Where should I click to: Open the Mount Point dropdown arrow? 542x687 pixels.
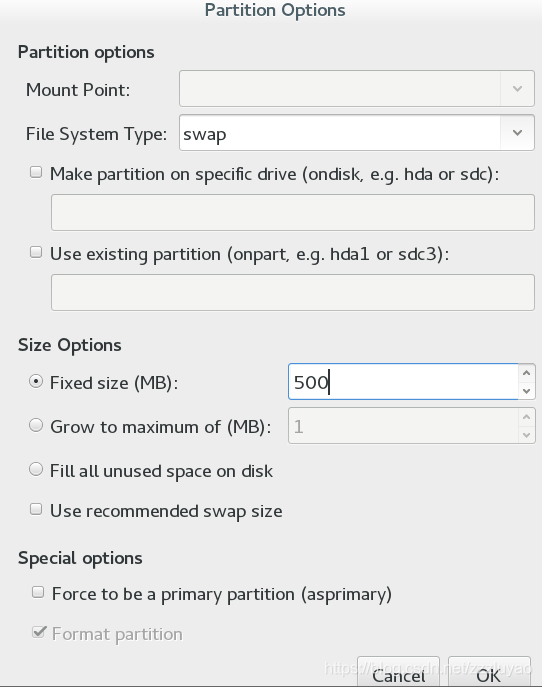517,89
